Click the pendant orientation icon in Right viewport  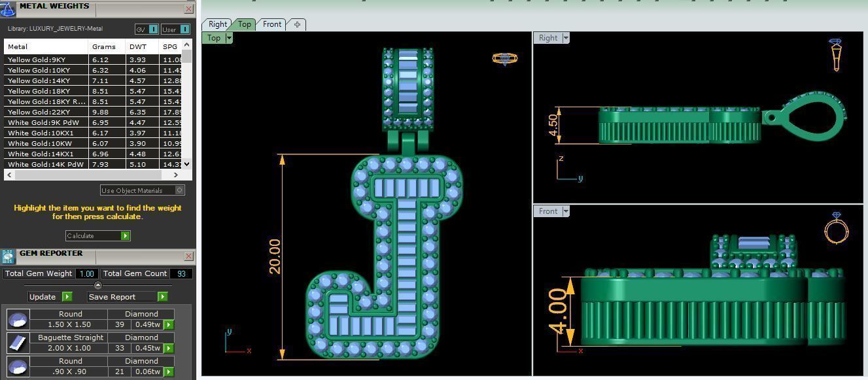click(x=836, y=55)
